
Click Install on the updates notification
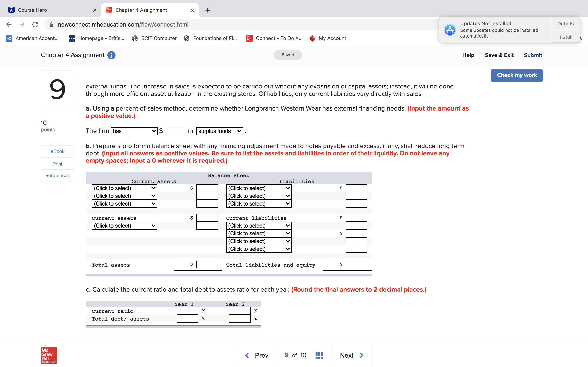(565, 37)
